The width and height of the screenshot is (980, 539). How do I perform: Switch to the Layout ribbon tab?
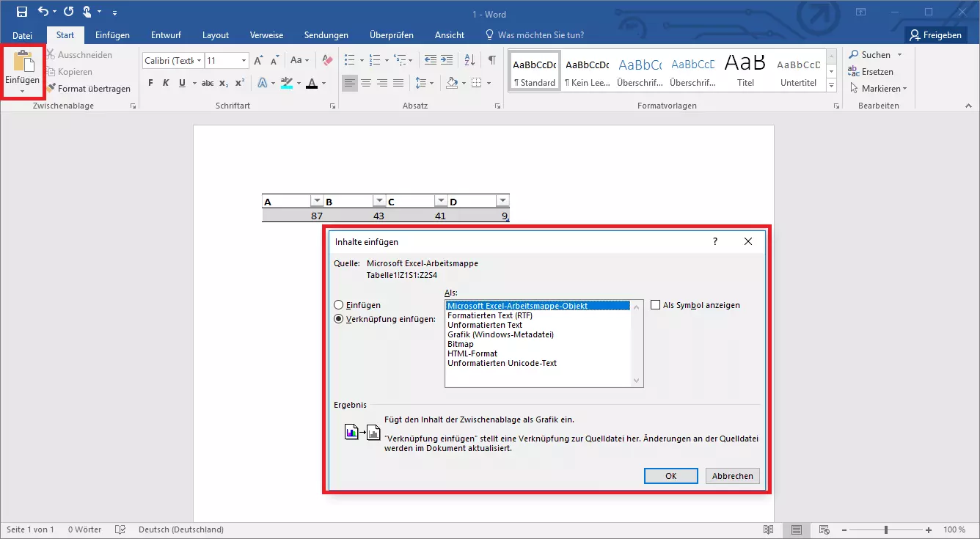click(216, 35)
